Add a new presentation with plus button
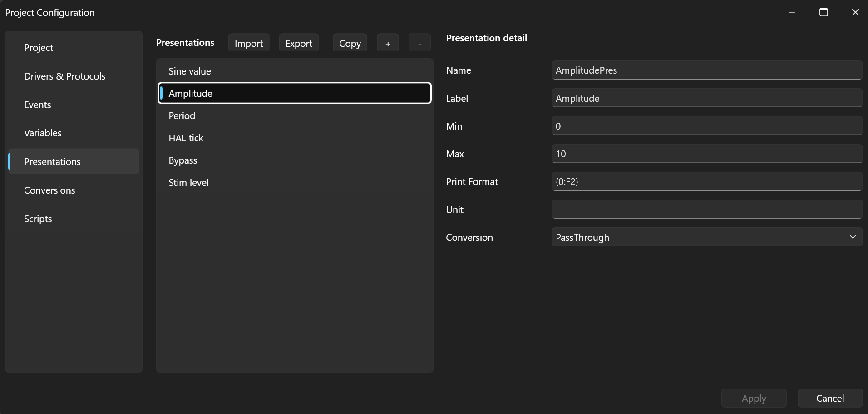The height and width of the screenshot is (414, 868). click(388, 43)
